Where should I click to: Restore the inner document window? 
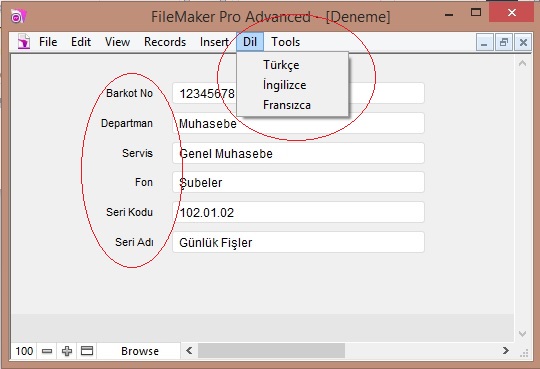pyautogui.click(x=504, y=42)
